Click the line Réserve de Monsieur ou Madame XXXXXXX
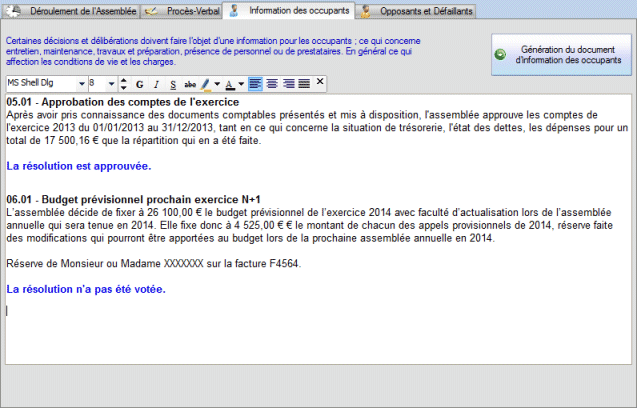 pos(154,264)
